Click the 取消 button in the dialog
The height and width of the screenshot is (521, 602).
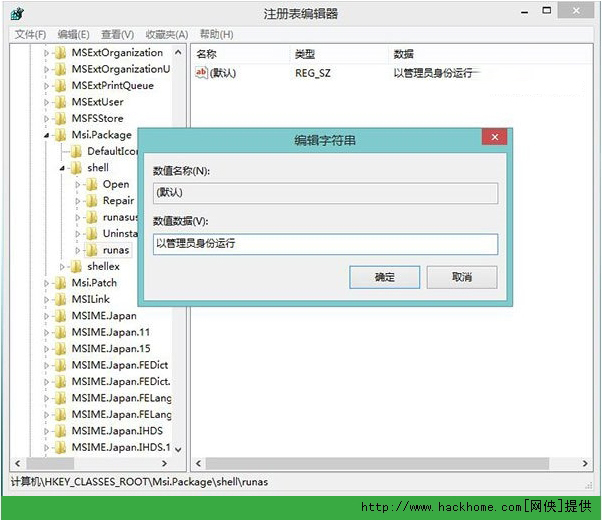(x=462, y=277)
